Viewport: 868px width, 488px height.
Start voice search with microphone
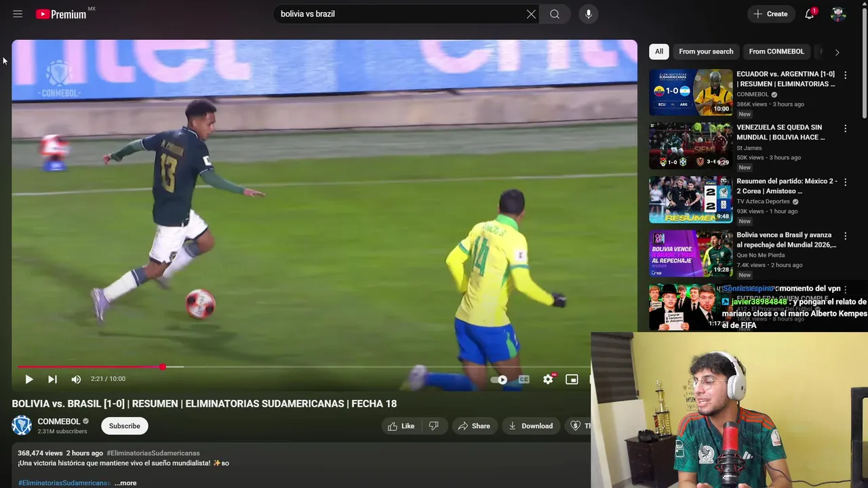(588, 14)
